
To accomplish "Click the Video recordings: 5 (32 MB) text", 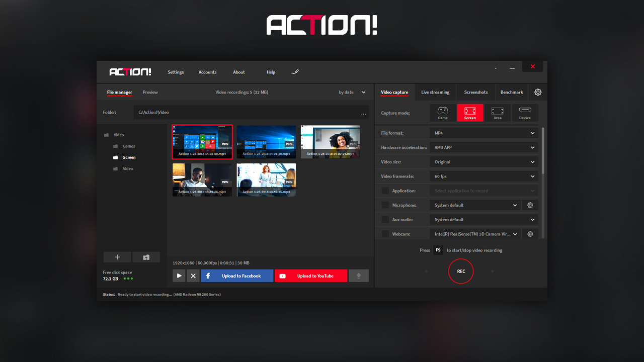I will click(x=242, y=92).
